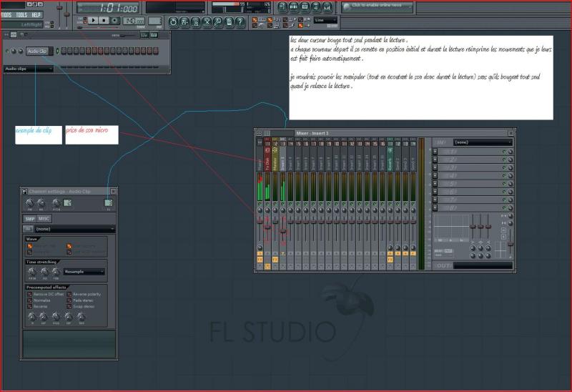Switch to the SMP tab in Channel settings
Screen dimensions: 572x392
coord(30,219)
